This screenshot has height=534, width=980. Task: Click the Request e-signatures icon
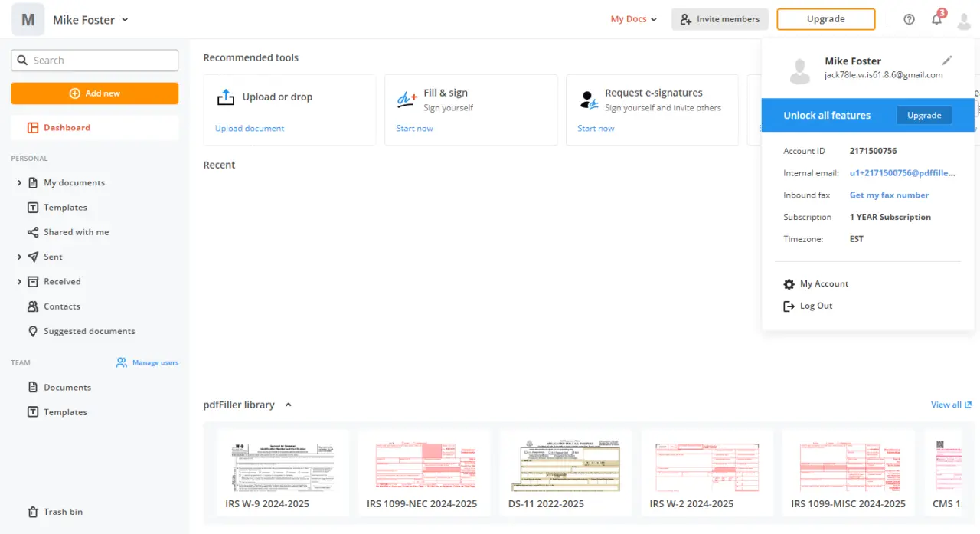tap(589, 100)
